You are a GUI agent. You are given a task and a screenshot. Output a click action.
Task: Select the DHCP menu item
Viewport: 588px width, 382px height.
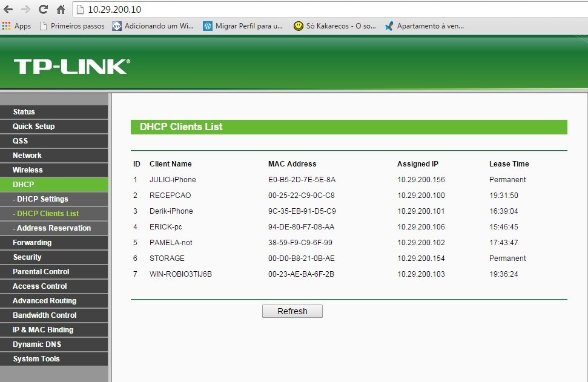[54, 185]
